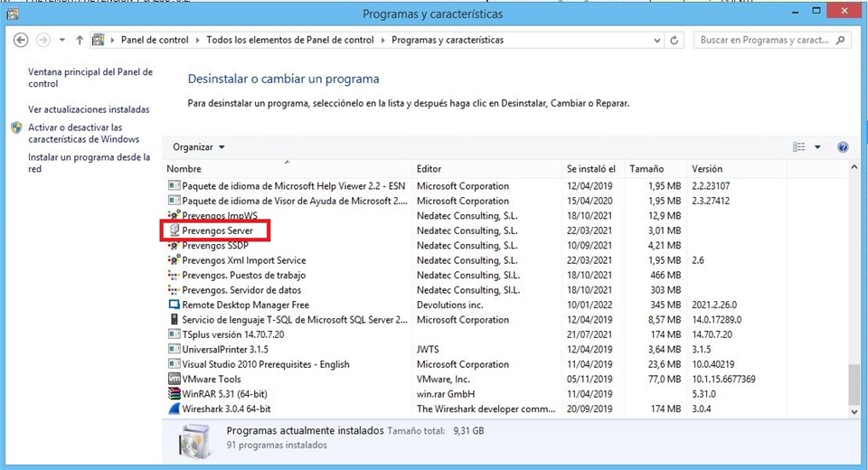Image resolution: width=868 pixels, height=470 pixels.
Task: Sort list by the Tamaño column header
Action: point(647,169)
